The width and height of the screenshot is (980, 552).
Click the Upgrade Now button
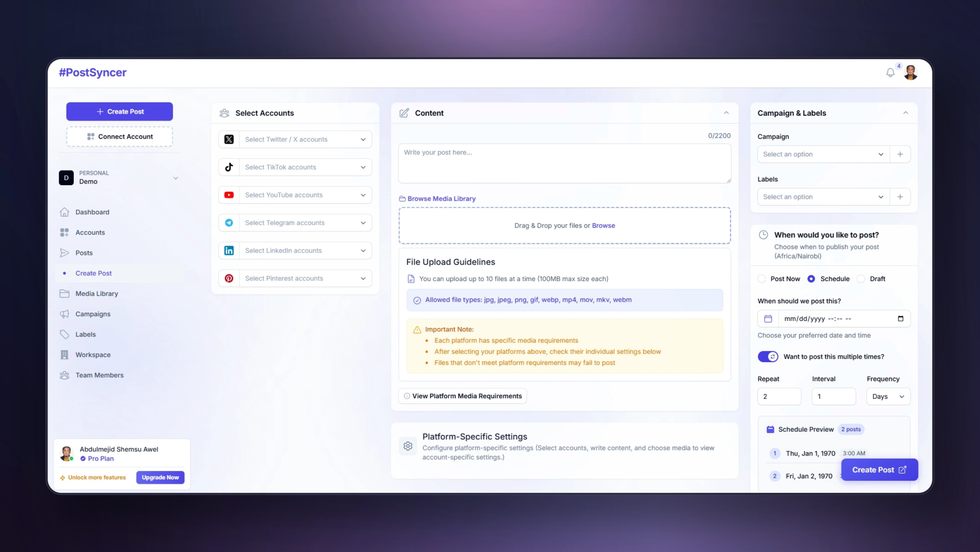(x=160, y=477)
